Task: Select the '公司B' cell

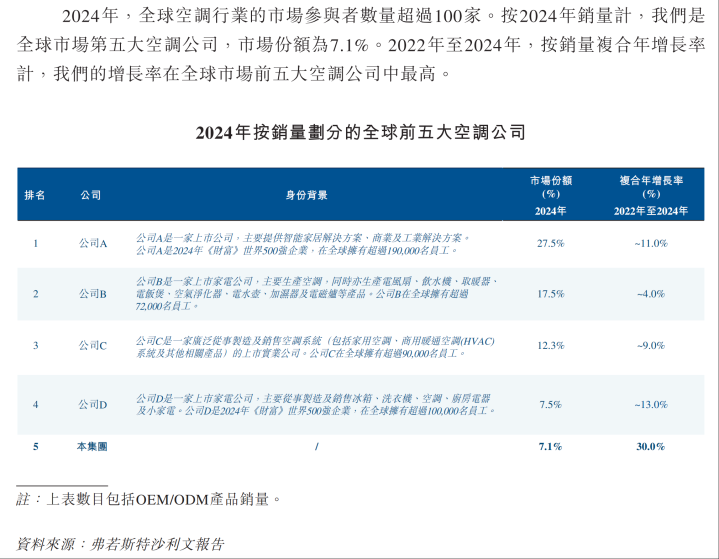Action: 93,294
